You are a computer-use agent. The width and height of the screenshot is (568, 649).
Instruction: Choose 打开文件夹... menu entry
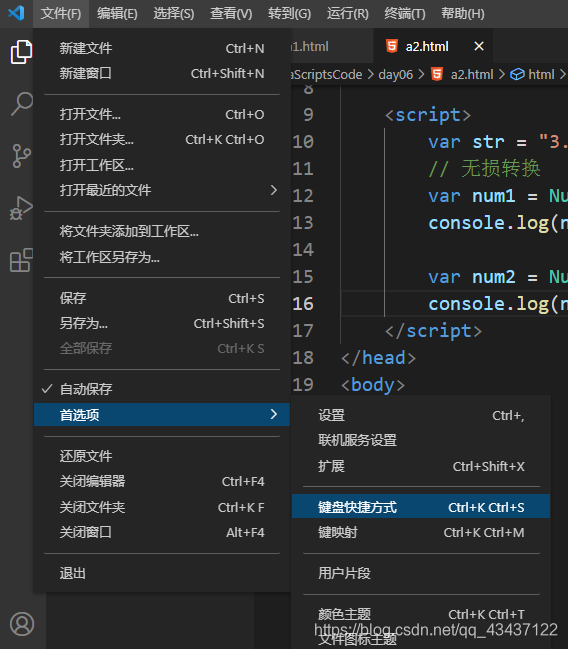(x=162, y=139)
